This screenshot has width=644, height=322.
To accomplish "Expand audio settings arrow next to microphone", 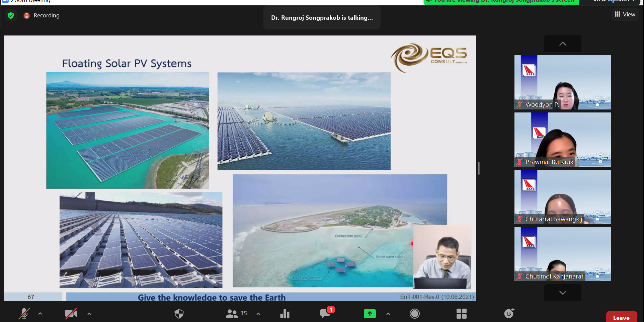I will (40, 314).
